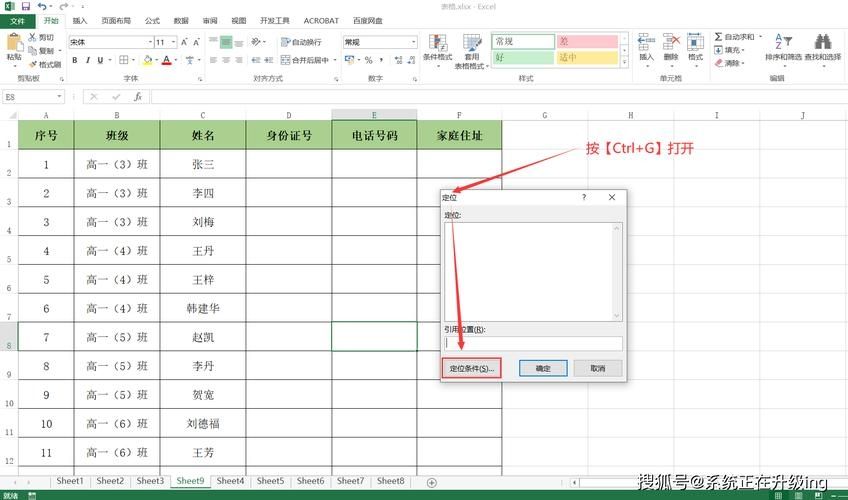Viewport: 848px width, 500px height.
Task: Toggle Underline formatting
Action: (x=100, y=60)
